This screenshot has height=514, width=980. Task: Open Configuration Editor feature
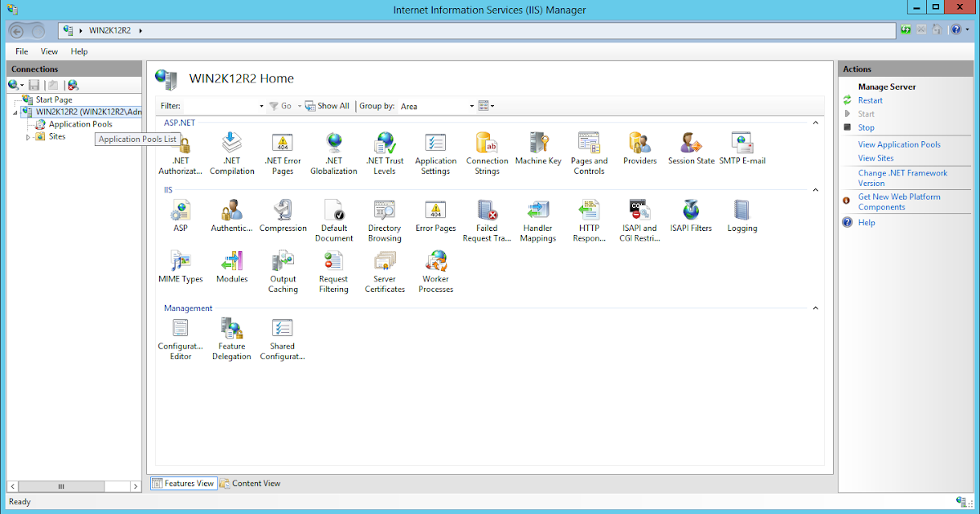click(x=180, y=339)
